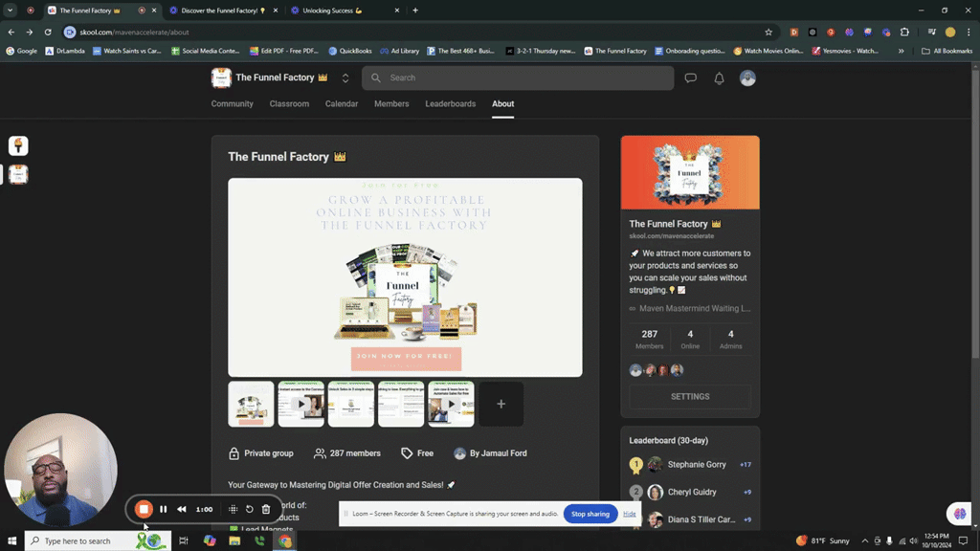The width and height of the screenshot is (980, 551).
Task: Click the member avatars row in group card
Action: [657, 370]
